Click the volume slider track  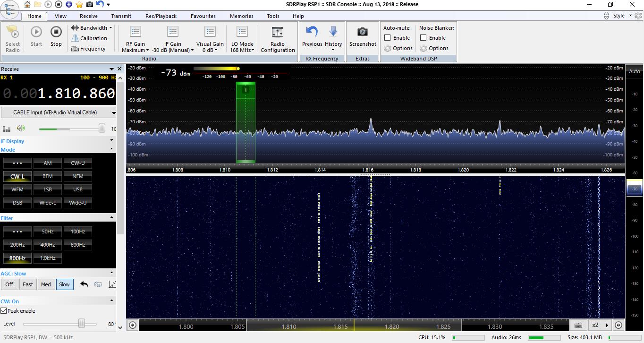(71, 129)
